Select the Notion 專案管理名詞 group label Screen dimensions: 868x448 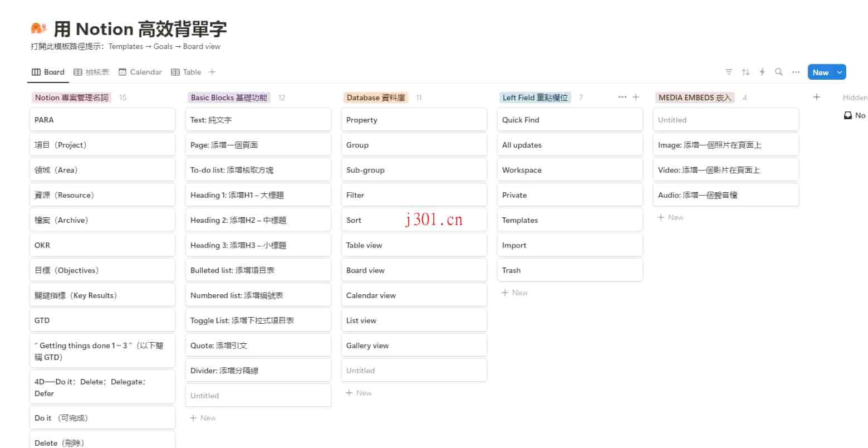pos(72,98)
